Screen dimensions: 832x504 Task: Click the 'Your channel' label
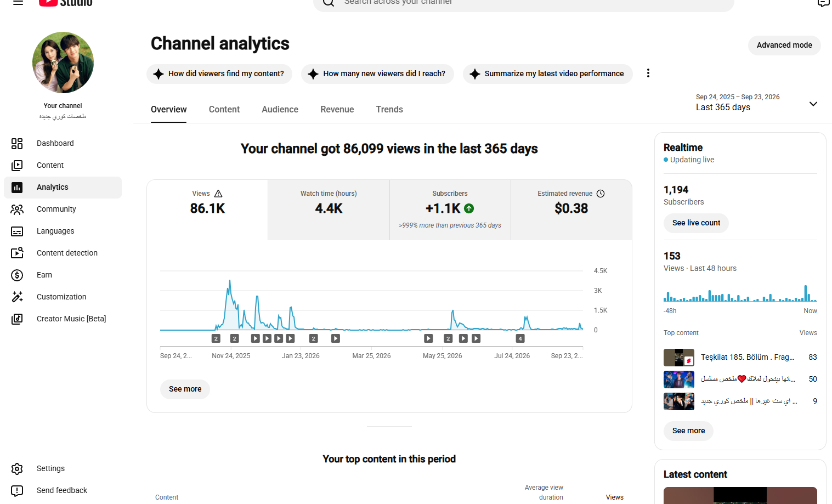click(63, 106)
